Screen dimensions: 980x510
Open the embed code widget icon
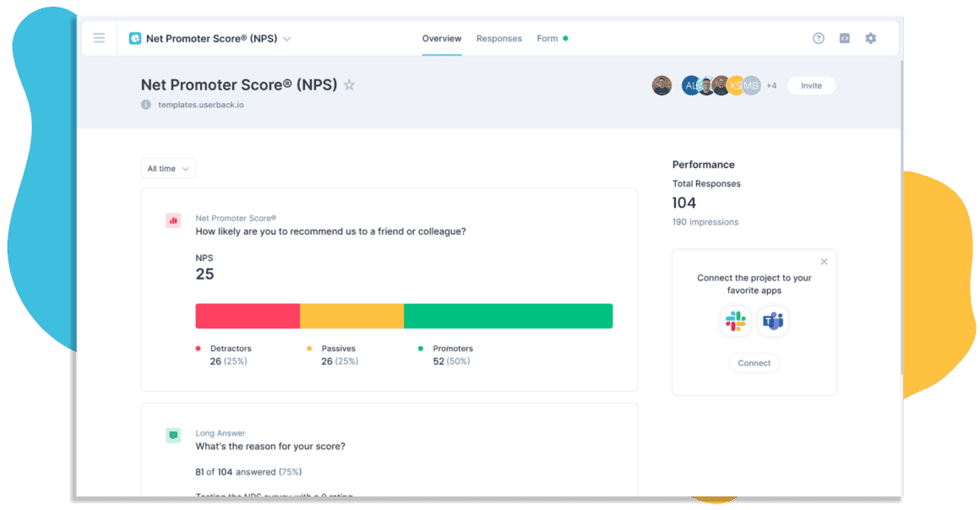click(844, 38)
